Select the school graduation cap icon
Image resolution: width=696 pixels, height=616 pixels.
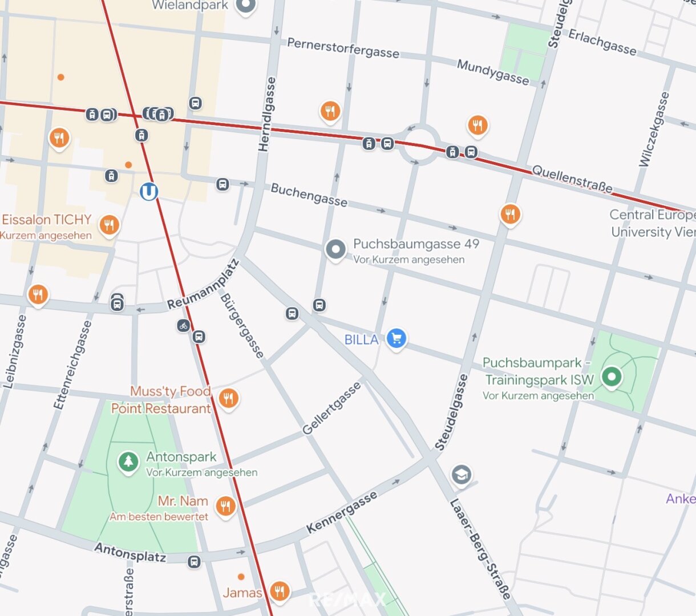point(462,475)
